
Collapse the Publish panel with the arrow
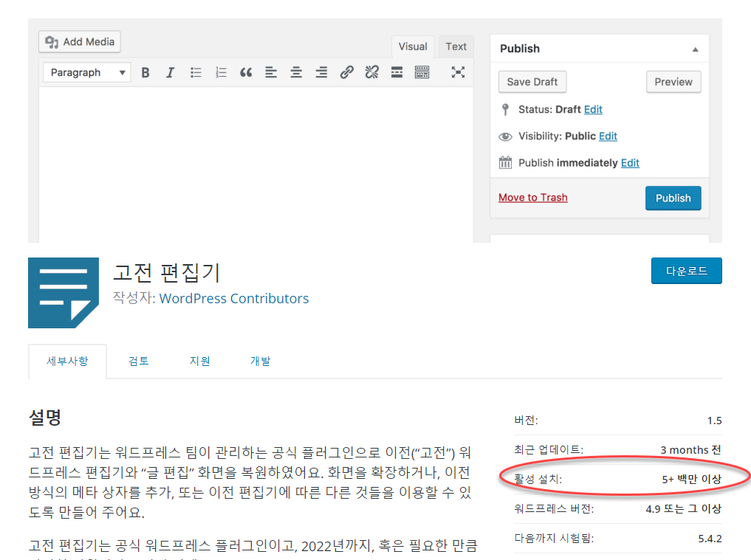tap(695, 49)
